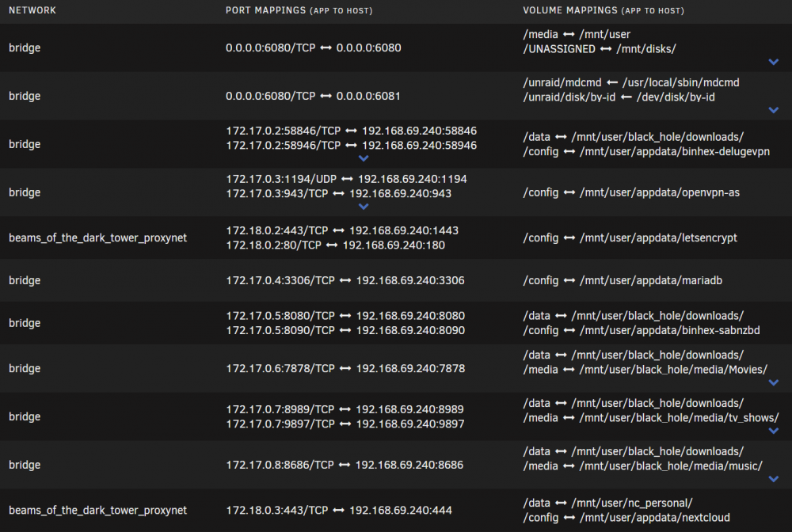Click bridge network in the mariadb row
Screen dimensions: 792x532
(x=25, y=280)
